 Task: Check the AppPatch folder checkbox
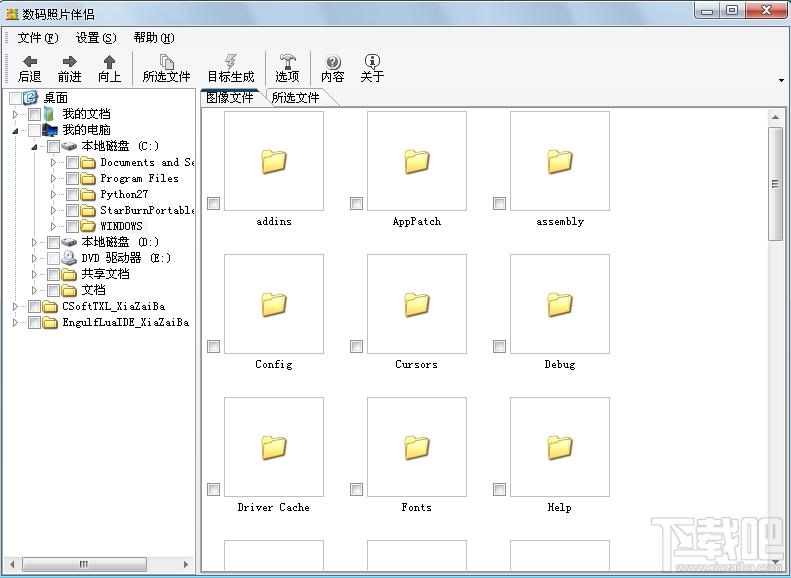point(356,203)
